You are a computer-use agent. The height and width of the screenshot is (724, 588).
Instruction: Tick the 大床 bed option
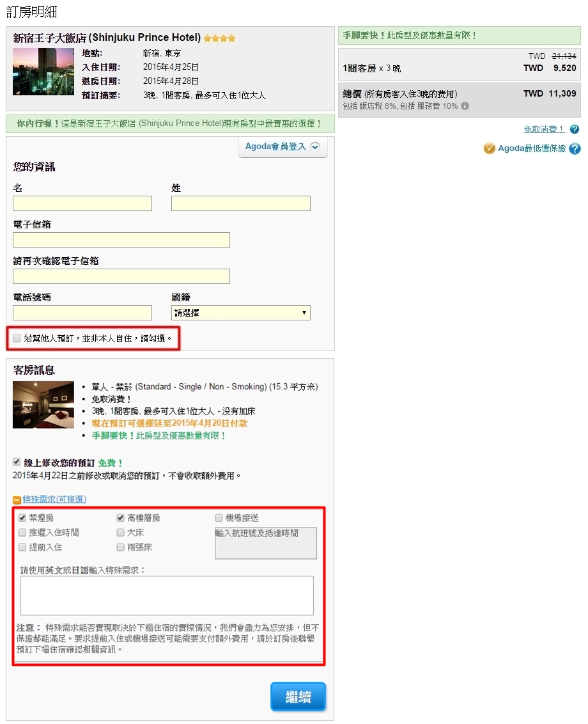(x=121, y=532)
